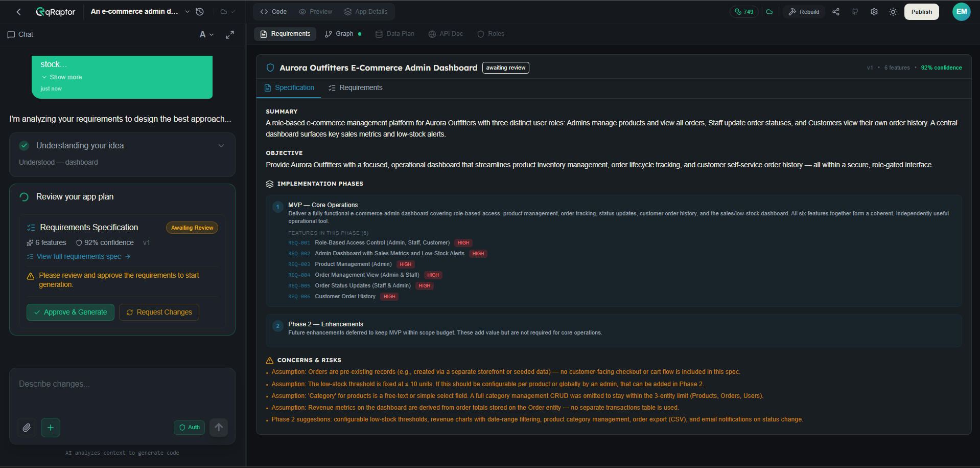Click the Rebuild button
980x468 pixels.
(804, 12)
